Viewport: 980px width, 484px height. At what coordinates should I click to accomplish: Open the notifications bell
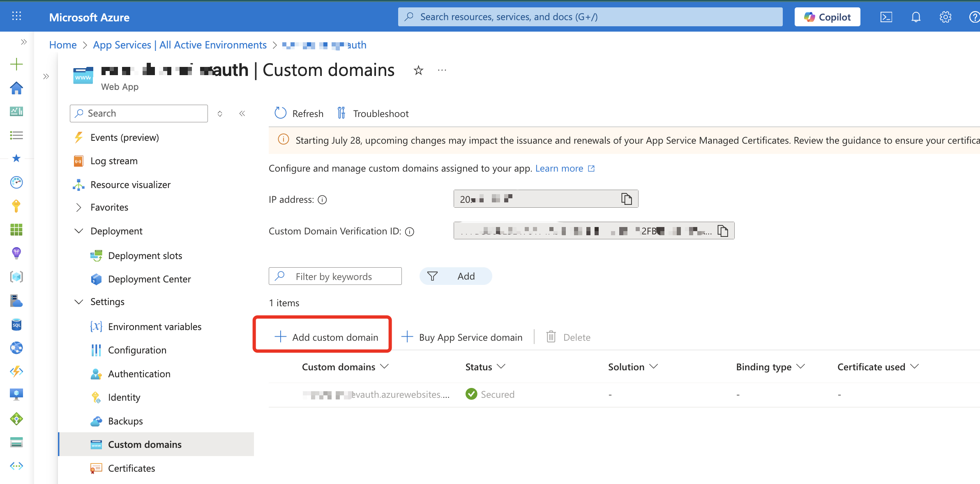916,17
